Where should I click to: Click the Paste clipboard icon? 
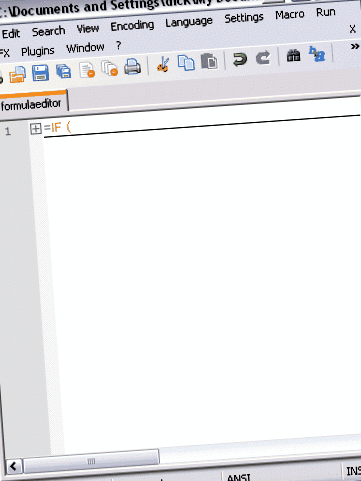(209, 61)
